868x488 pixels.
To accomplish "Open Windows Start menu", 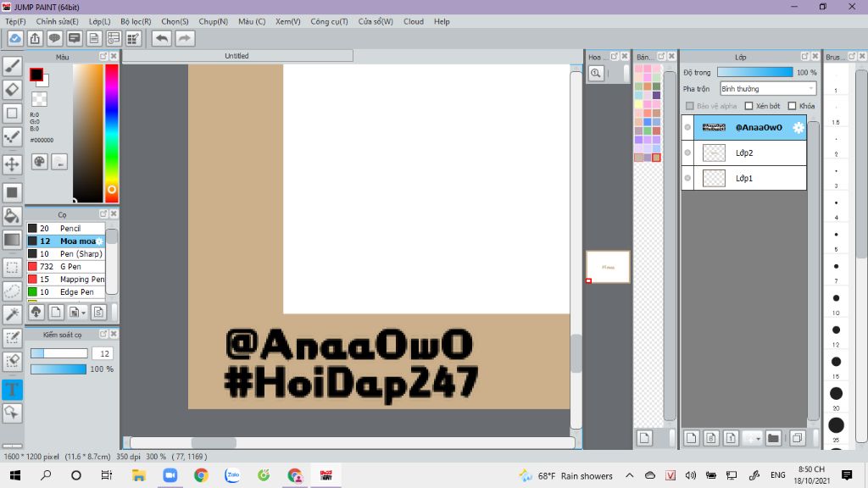I will [15, 475].
